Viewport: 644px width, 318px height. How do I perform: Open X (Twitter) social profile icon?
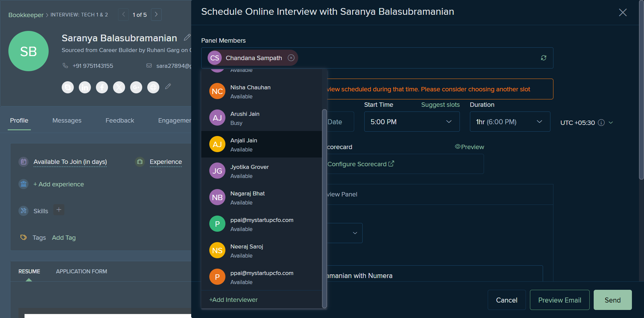[x=119, y=87]
